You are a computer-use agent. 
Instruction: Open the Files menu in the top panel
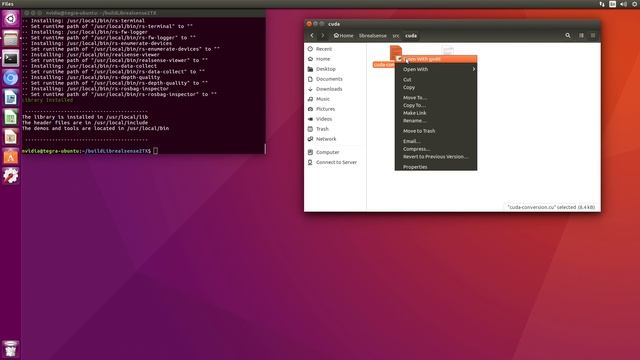8,4
